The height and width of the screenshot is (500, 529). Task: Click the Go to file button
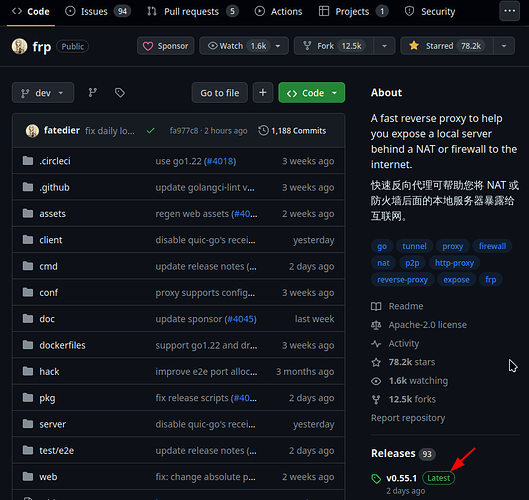coord(220,93)
